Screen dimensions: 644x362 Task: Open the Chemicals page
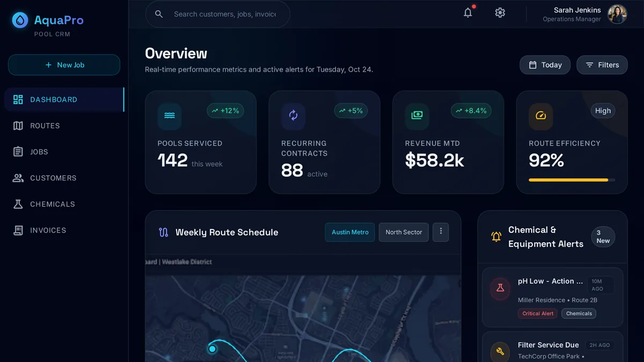coord(64,204)
